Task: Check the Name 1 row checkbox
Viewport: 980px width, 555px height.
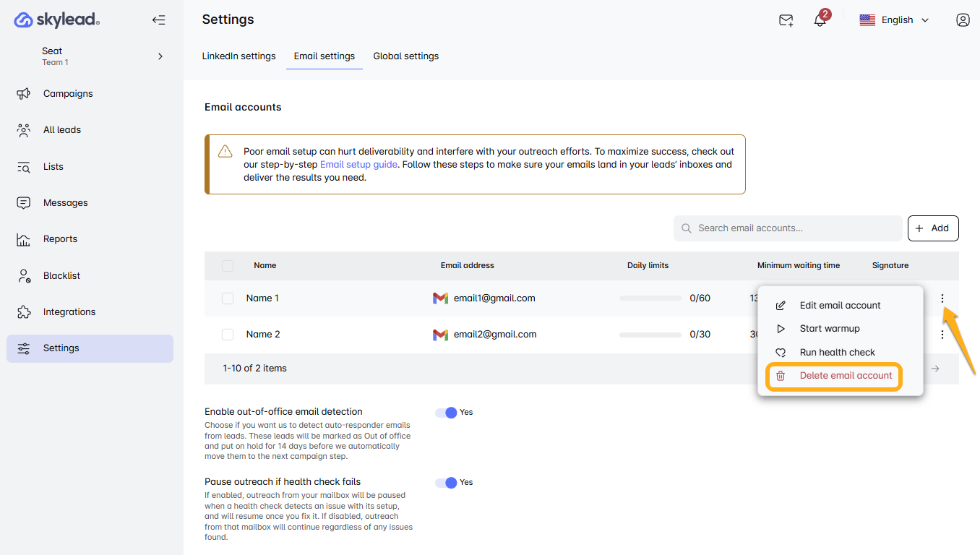Action: (x=228, y=298)
